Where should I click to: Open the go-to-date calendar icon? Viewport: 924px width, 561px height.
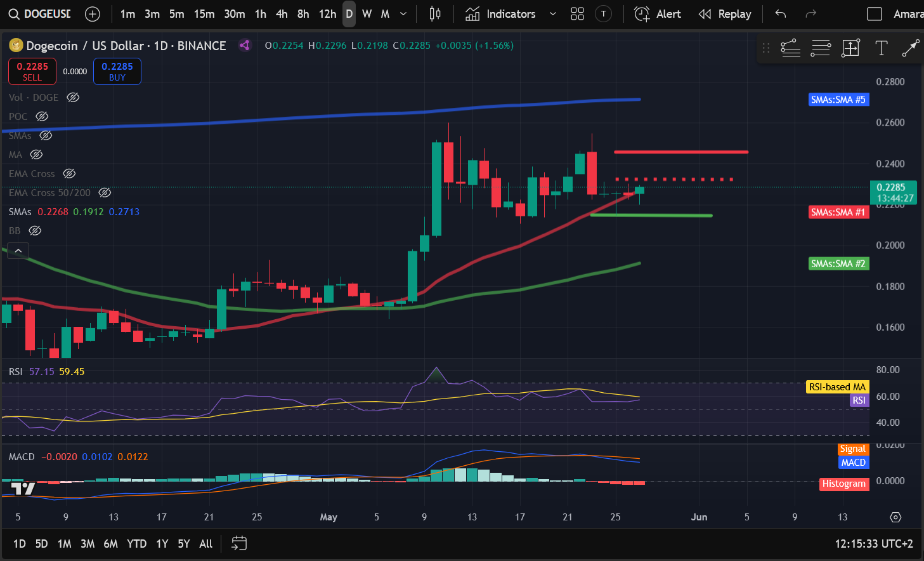pyautogui.click(x=239, y=543)
